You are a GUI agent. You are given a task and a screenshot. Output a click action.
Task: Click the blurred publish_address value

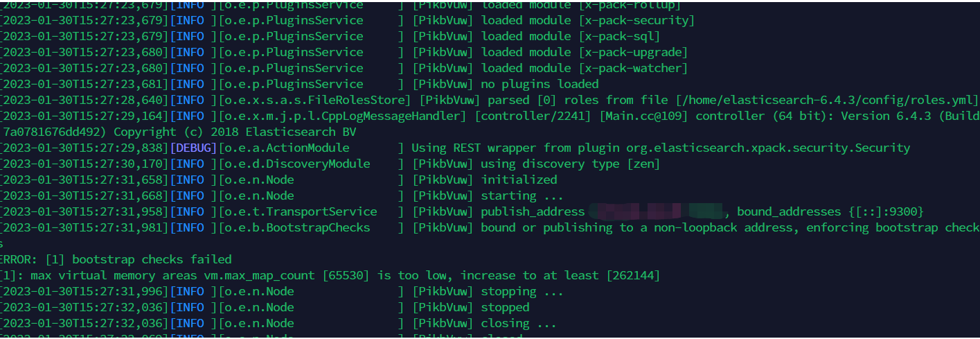[654, 211]
